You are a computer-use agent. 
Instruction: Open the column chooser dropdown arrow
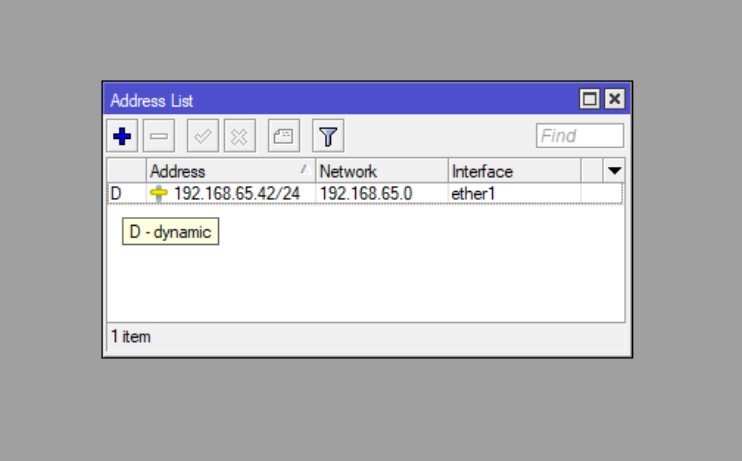(614, 171)
